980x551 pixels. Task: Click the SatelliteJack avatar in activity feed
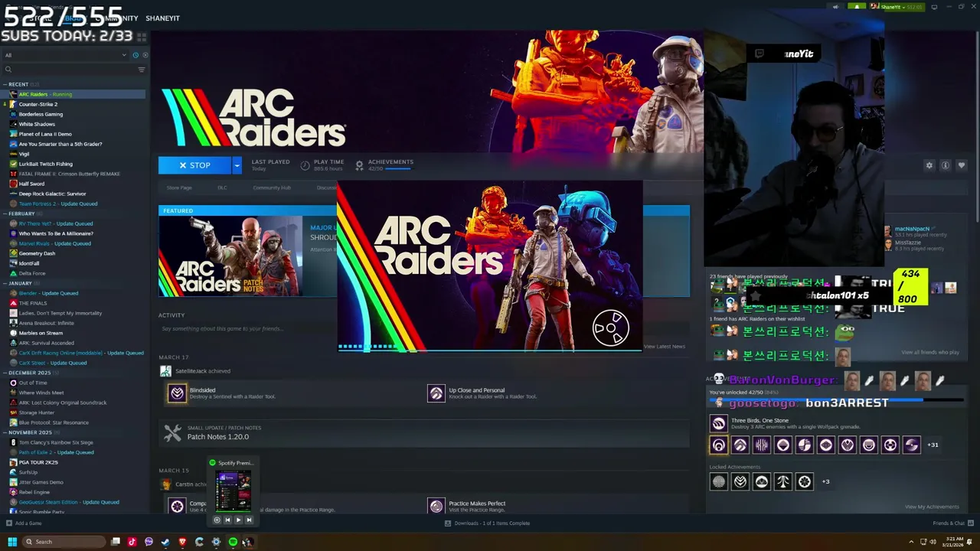[x=165, y=371]
